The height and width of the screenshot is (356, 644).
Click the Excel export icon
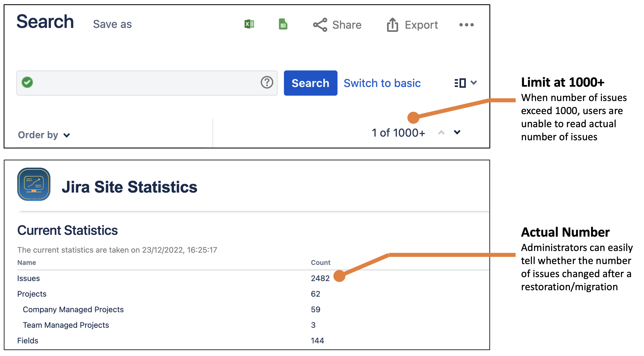(x=249, y=24)
